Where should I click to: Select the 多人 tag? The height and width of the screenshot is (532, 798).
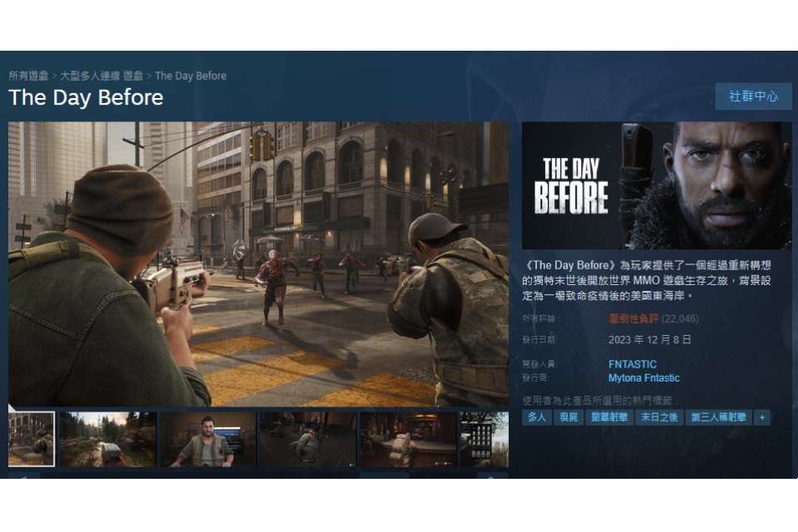coord(536,417)
